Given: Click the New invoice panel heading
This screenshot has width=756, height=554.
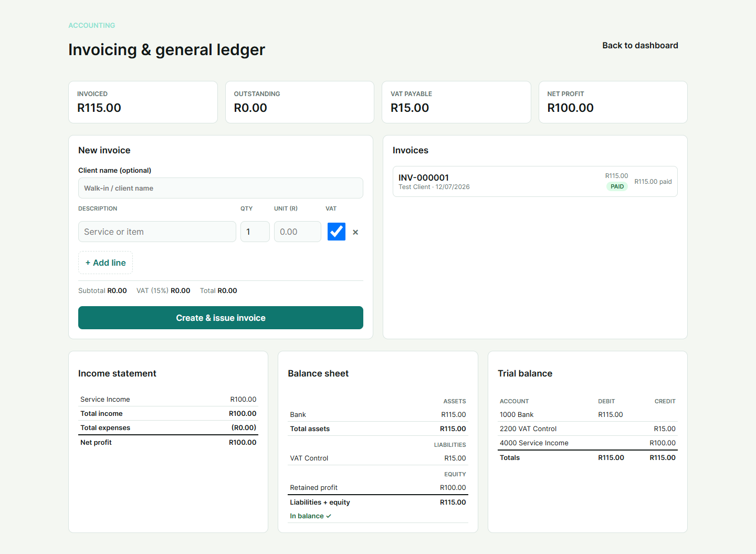Looking at the screenshot, I should (104, 150).
